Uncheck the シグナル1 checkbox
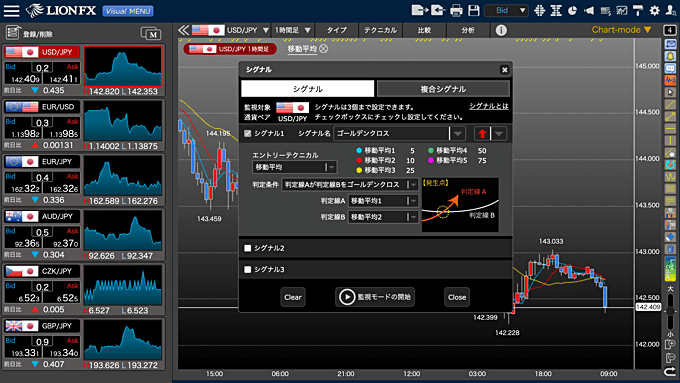Viewport: 680px width, 383px height. click(x=248, y=134)
